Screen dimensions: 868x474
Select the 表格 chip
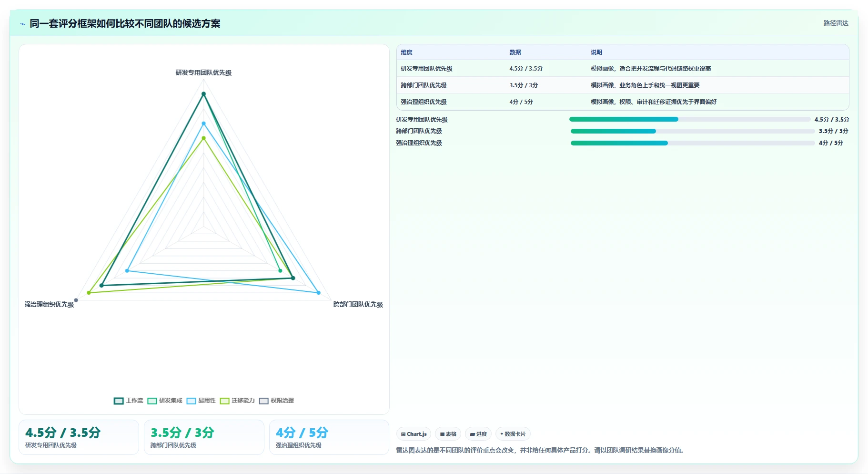coord(448,434)
